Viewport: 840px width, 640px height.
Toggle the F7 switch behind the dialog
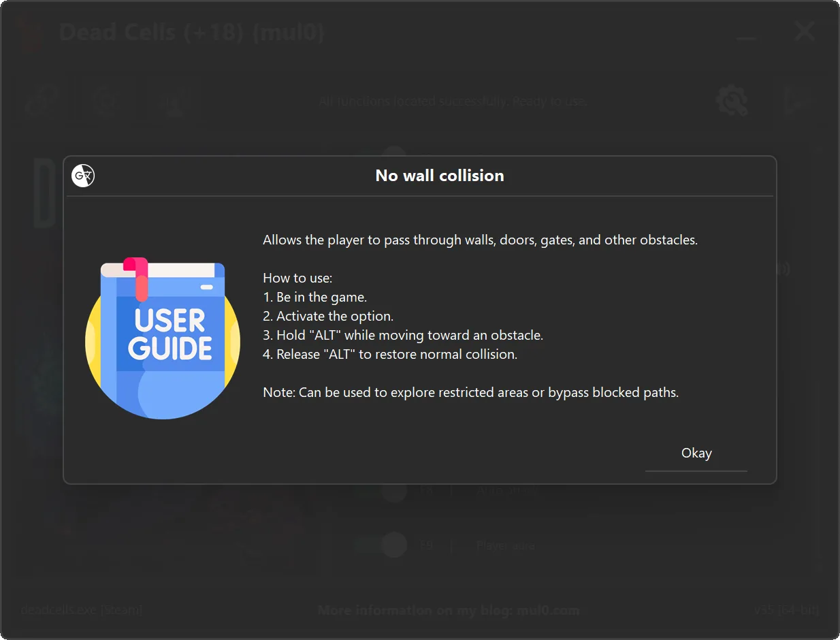381,490
